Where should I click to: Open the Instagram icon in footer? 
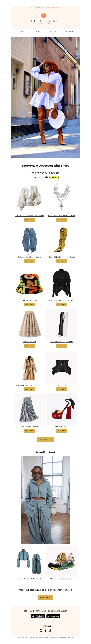41,630
